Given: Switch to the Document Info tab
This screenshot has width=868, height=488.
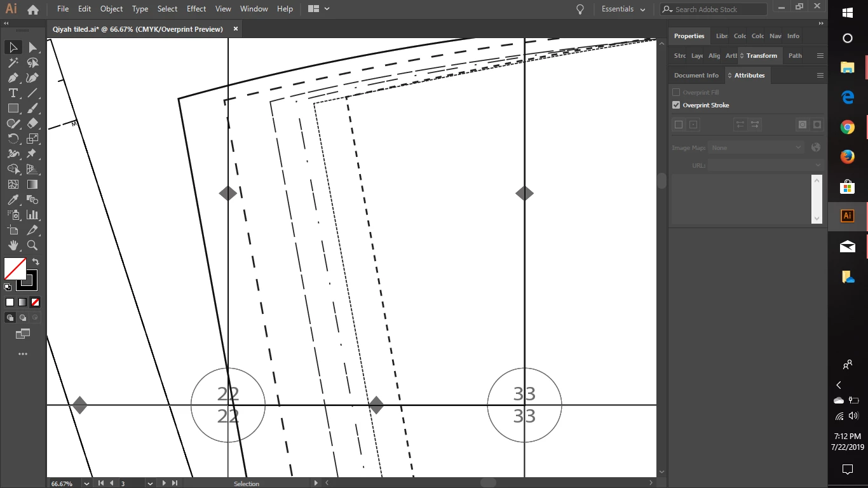Looking at the screenshot, I should [696, 75].
